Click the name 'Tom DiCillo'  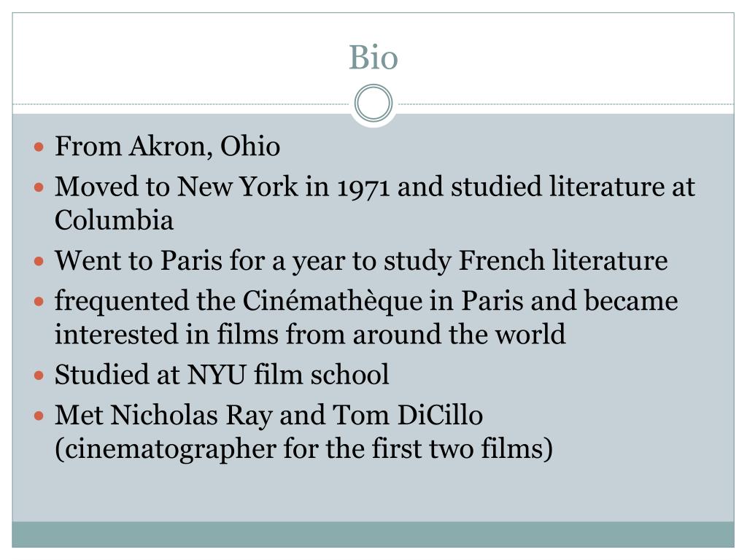pos(408,415)
